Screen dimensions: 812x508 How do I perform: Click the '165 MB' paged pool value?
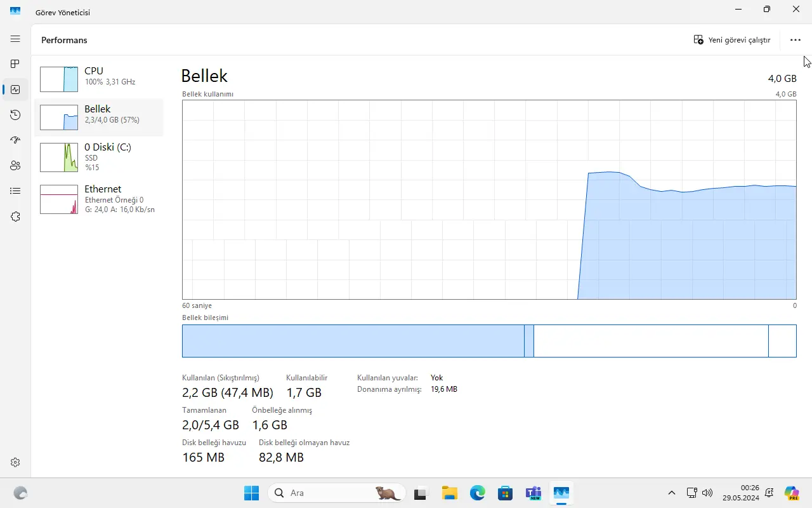(x=203, y=457)
